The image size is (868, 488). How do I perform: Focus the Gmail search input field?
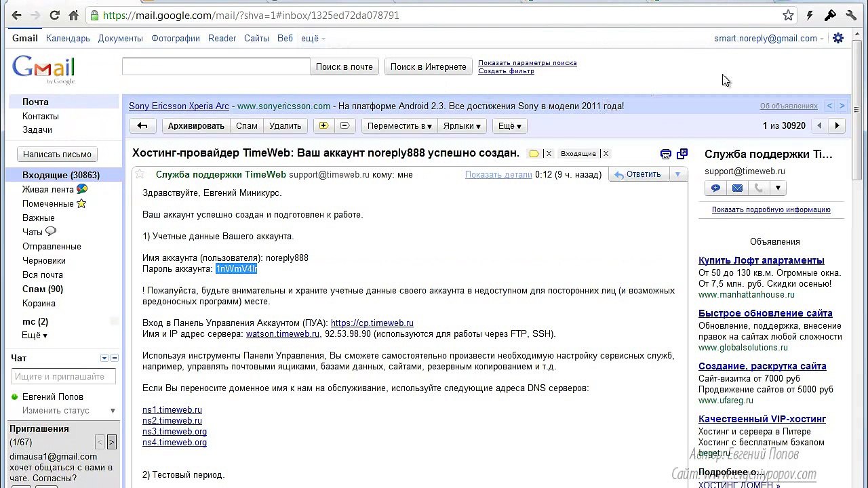tap(216, 66)
